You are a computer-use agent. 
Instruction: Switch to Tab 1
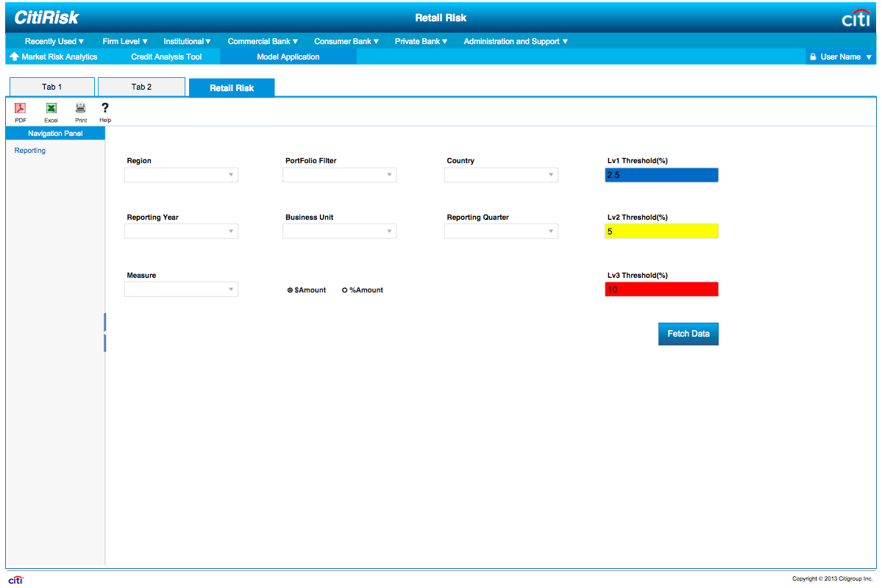pos(51,87)
